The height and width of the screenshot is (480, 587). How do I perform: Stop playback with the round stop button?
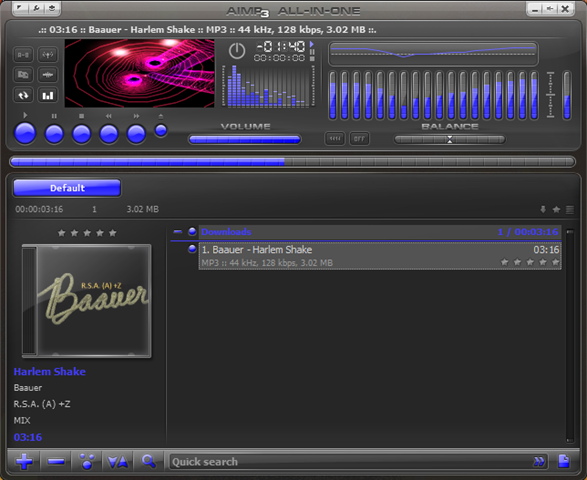(x=82, y=134)
